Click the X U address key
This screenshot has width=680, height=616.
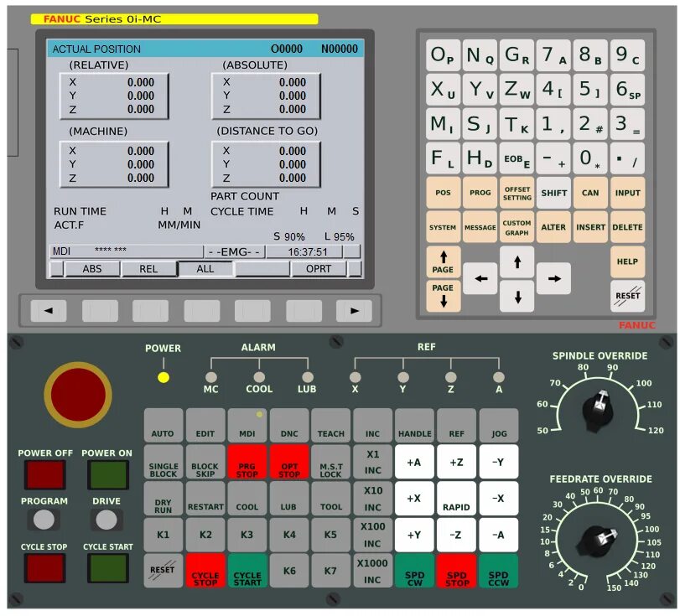(x=443, y=90)
